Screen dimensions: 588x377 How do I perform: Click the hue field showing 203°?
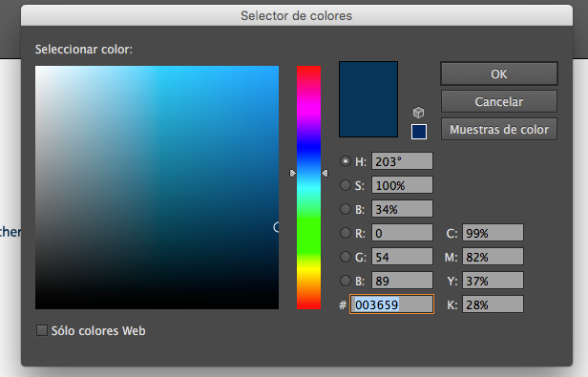(402, 161)
